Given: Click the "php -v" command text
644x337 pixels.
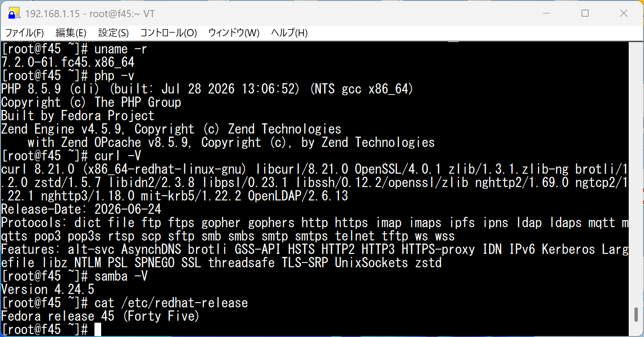Looking at the screenshot, I should pos(114,76).
